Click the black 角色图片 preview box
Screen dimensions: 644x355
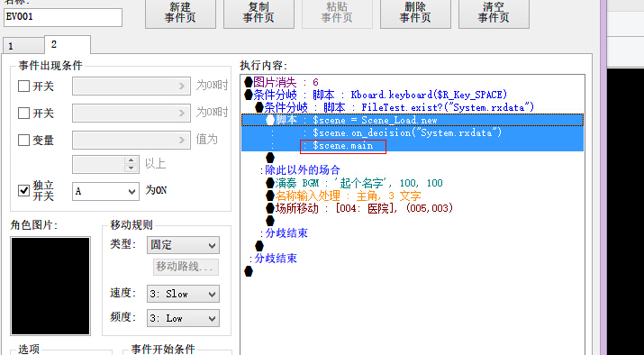point(50,286)
